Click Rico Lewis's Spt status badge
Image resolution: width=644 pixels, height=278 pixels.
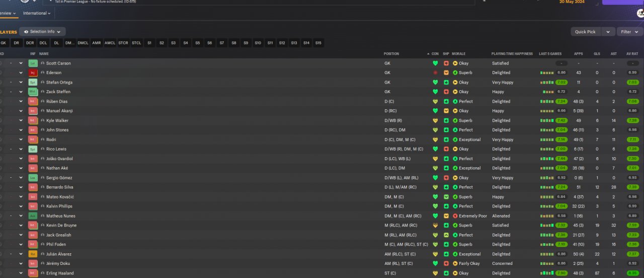(x=33, y=150)
